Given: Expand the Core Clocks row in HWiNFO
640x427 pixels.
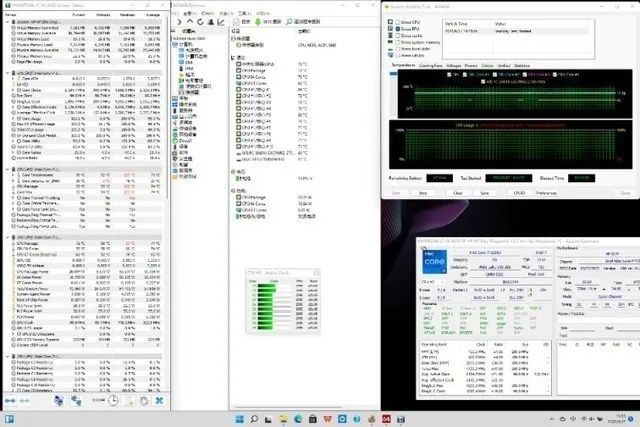Looking at the screenshot, I should (x=13, y=90).
